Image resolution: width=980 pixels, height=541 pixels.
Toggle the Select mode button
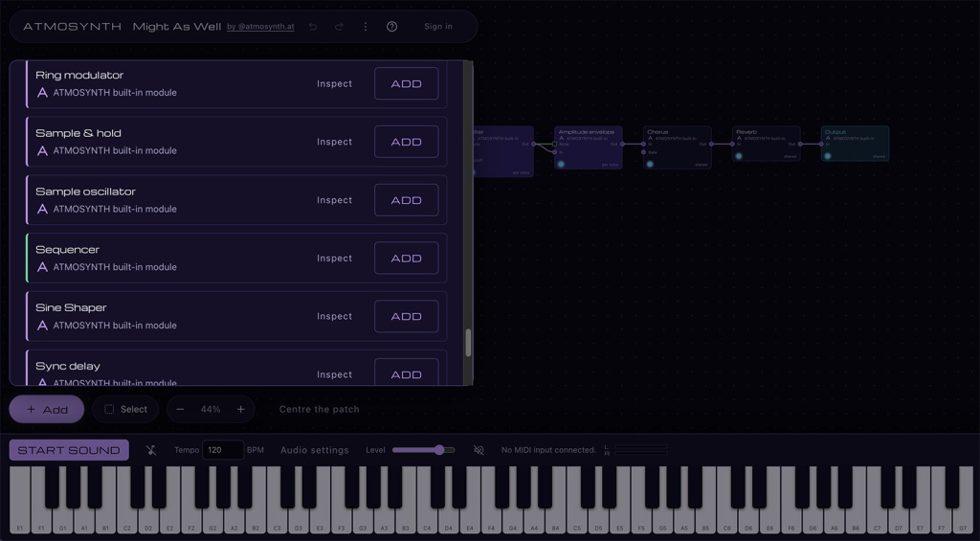(125, 409)
